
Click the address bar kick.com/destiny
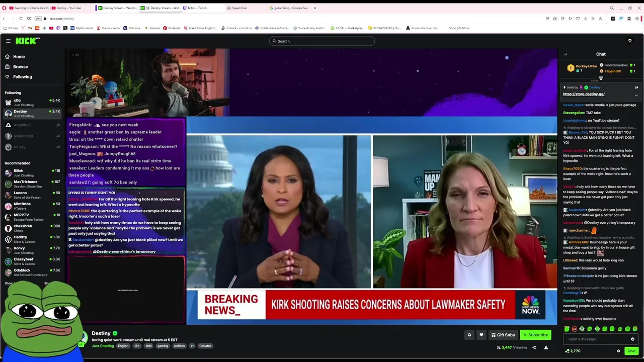point(61,19)
